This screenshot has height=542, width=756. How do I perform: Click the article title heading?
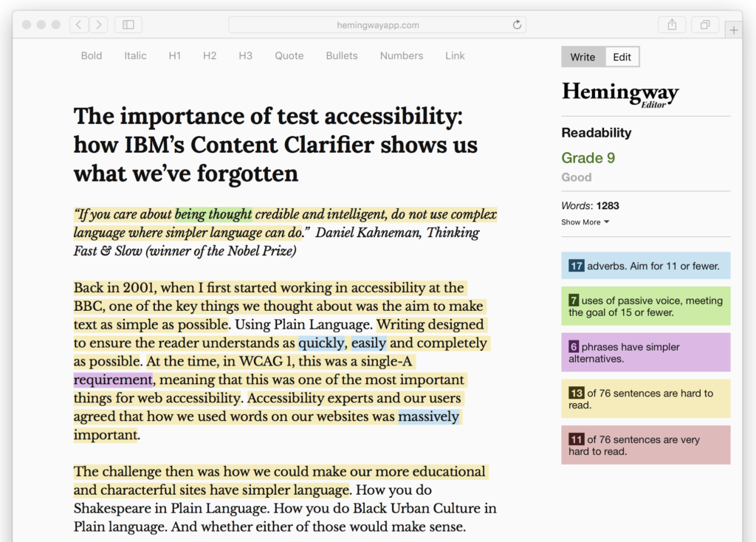pyautogui.click(x=275, y=145)
